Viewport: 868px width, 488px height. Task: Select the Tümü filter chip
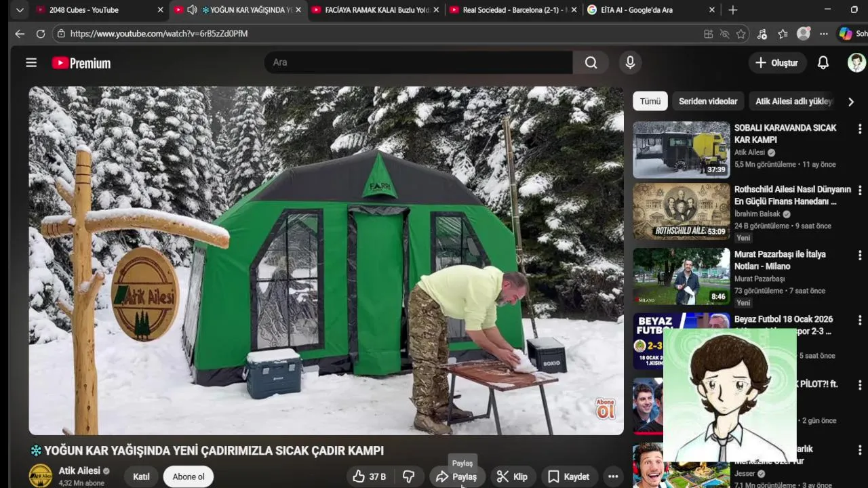coord(650,101)
